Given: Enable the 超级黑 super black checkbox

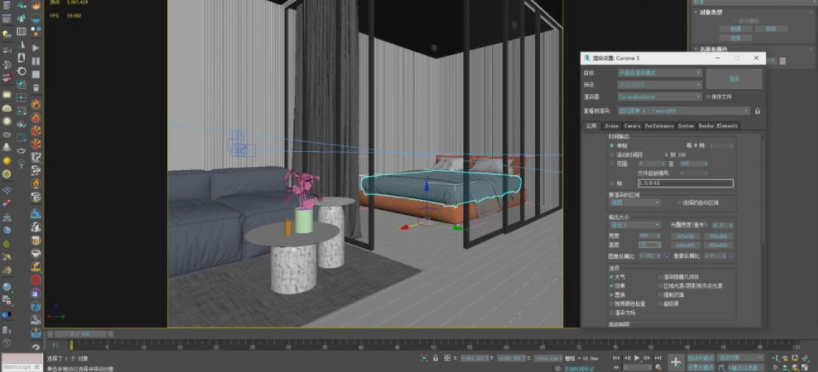Looking at the screenshot, I should (x=660, y=304).
